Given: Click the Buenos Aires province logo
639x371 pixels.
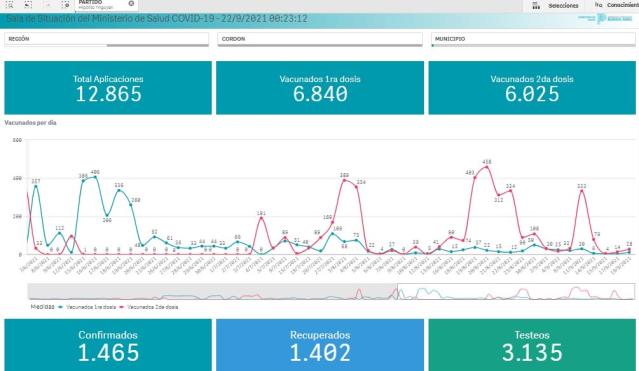Looking at the screenshot, I should [x=605, y=19].
